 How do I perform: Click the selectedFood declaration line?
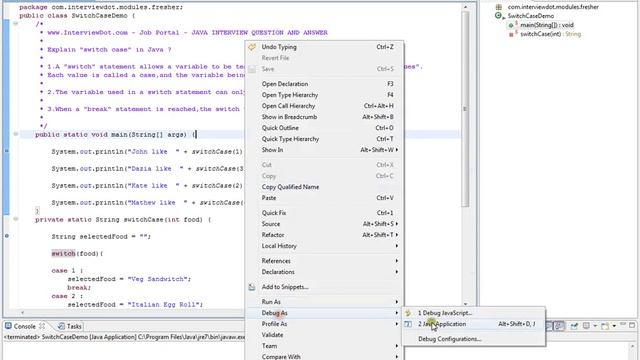point(101,237)
